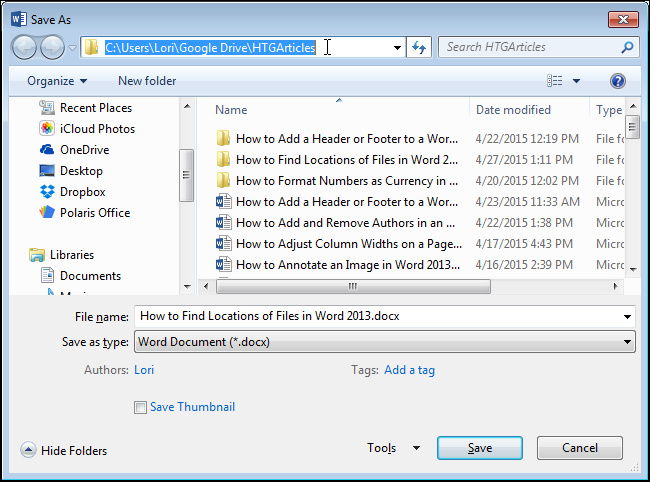Click New folder in the toolbar
The image size is (650, 482).
(147, 81)
